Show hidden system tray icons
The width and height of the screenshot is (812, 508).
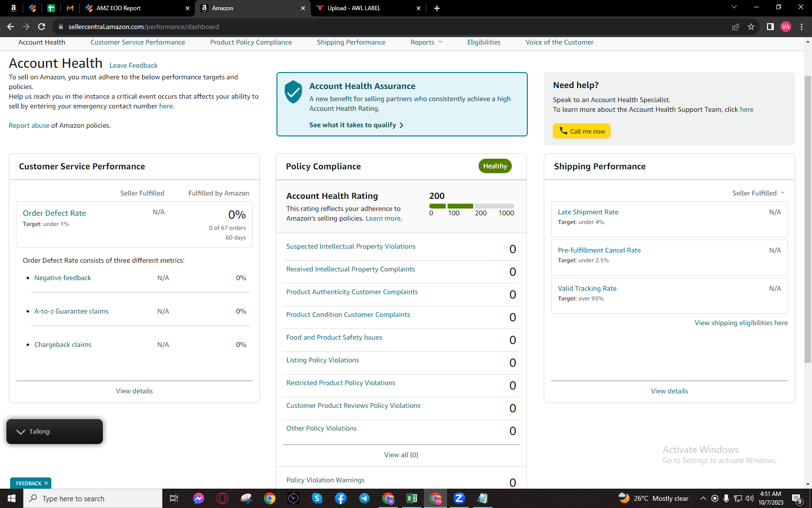[x=703, y=498]
